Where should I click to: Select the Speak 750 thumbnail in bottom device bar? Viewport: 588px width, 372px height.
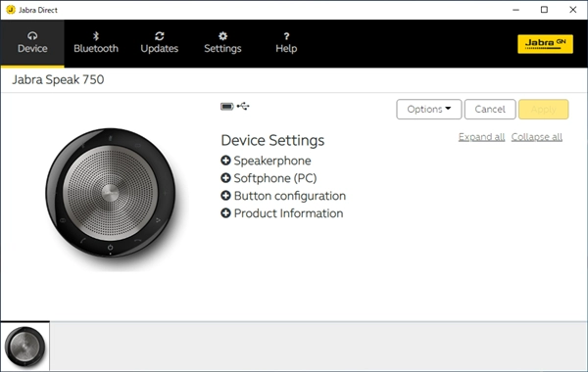[24, 347]
